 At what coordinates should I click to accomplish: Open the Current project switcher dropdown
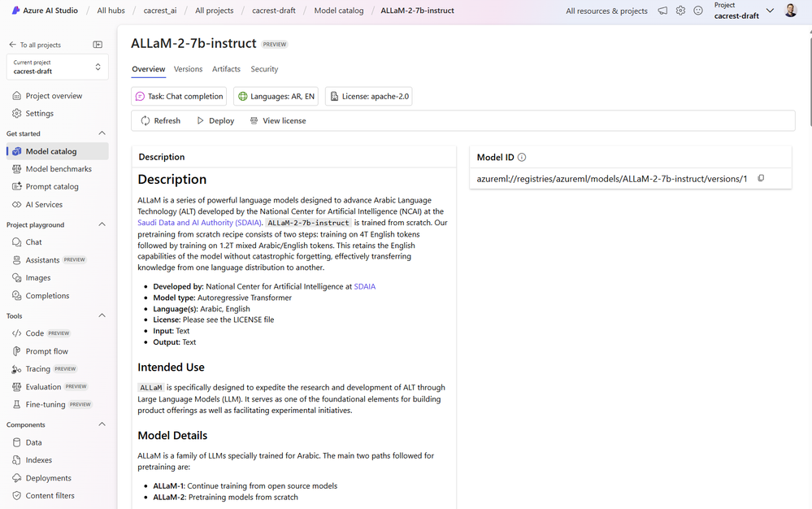[x=58, y=67]
